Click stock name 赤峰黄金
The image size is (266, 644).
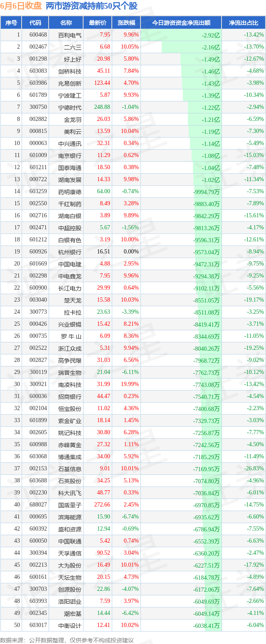(70, 445)
